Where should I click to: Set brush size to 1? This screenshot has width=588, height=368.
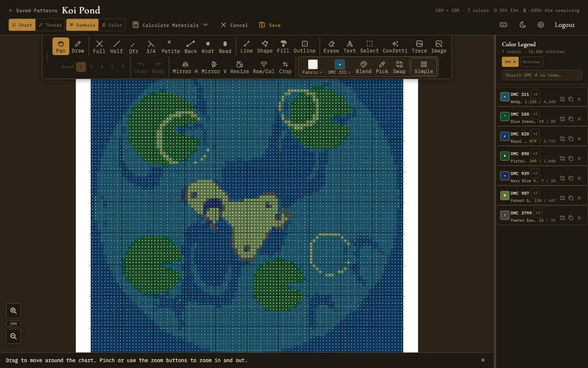coord(81,66)
